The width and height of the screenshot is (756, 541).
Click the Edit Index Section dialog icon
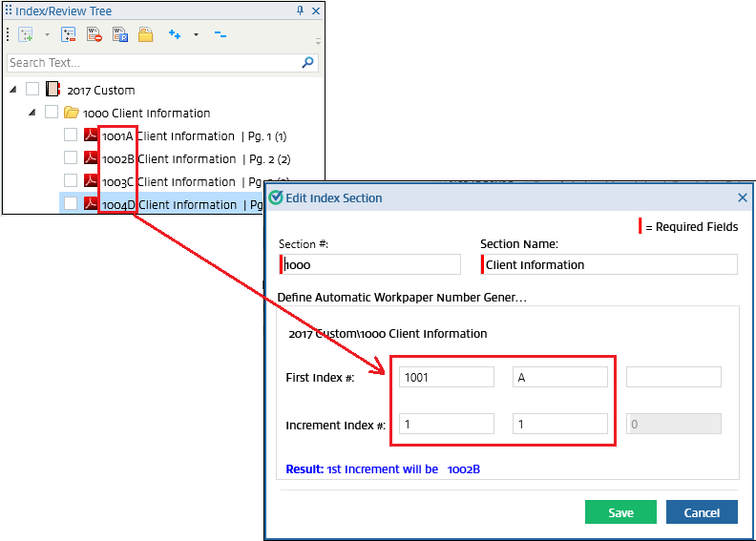coord(276,198)
